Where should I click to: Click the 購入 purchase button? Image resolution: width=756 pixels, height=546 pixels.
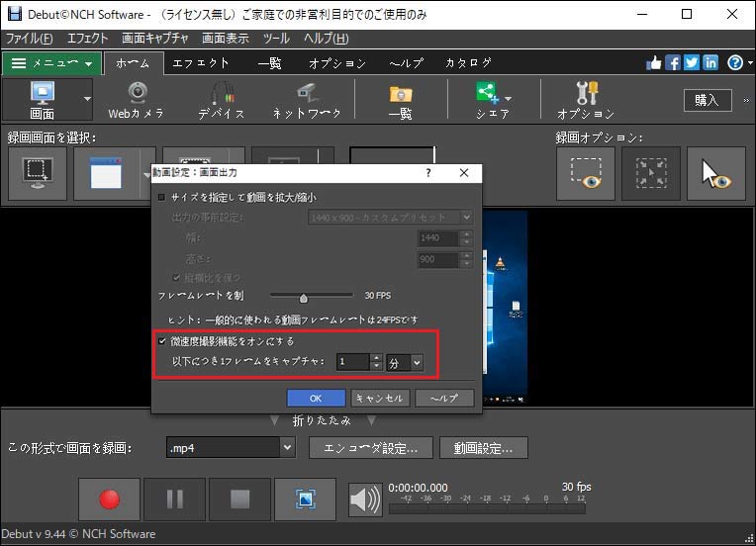pyautogui.click(x=708, y=100)
